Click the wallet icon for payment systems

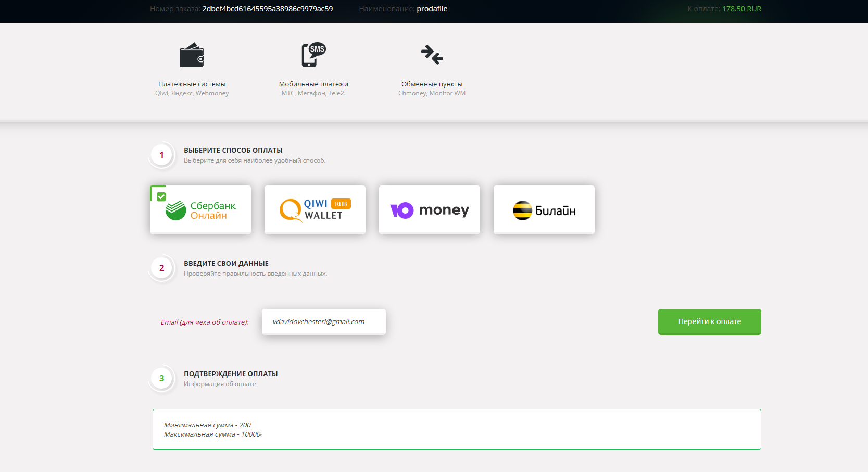pos(192,55)
